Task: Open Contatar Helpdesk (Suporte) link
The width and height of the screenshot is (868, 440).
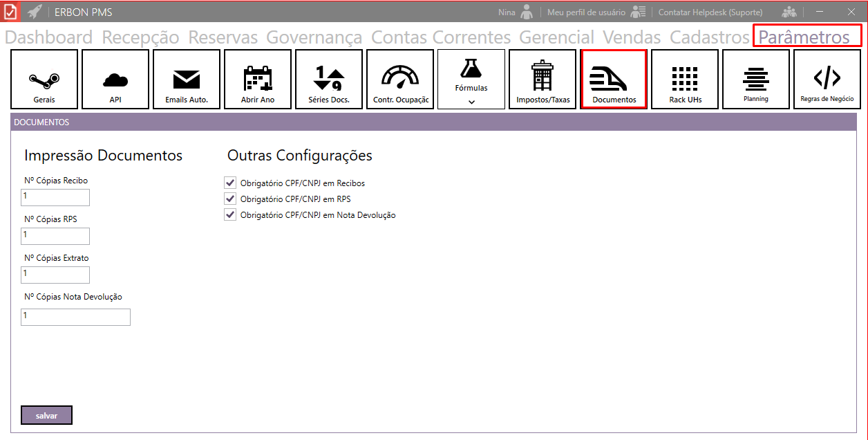Action: pyautogui.click(x=710, y=12)
